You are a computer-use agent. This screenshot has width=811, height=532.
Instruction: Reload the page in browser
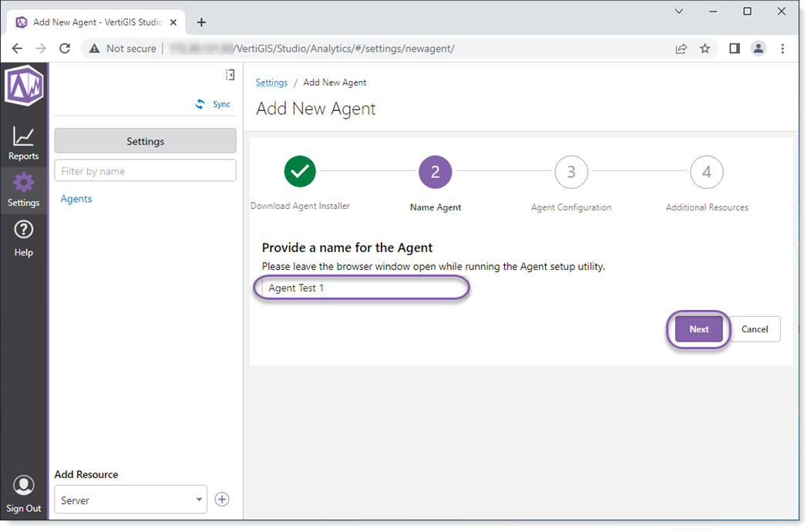point(65,49)
